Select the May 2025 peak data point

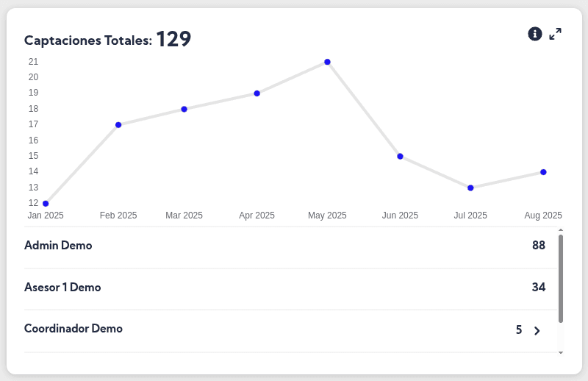pos(327,62)
